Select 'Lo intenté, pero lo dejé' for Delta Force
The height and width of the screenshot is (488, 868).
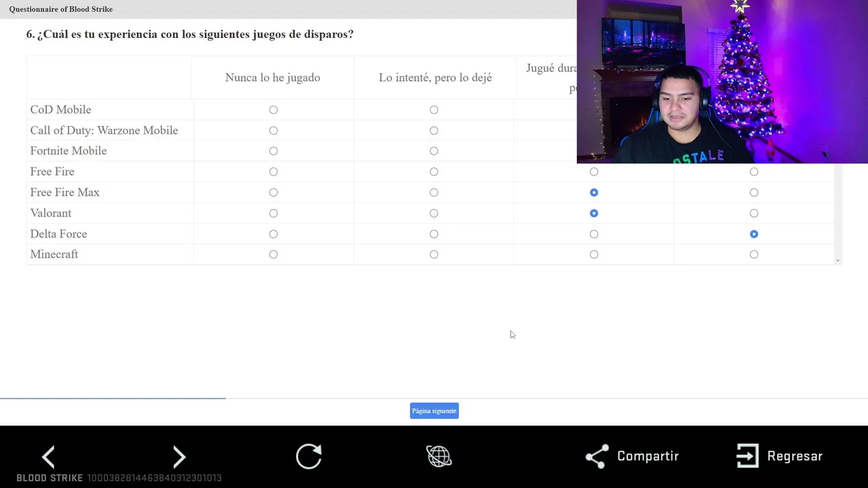tap(434, 234)
